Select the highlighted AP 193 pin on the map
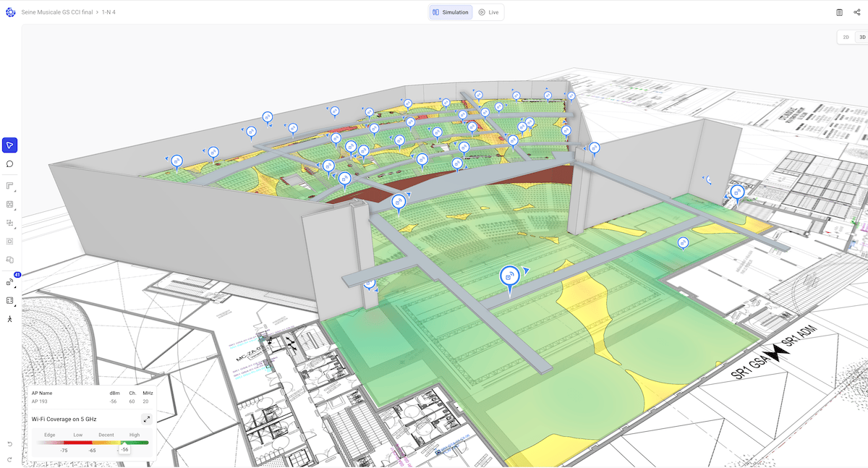 click(x=509, y=275)
